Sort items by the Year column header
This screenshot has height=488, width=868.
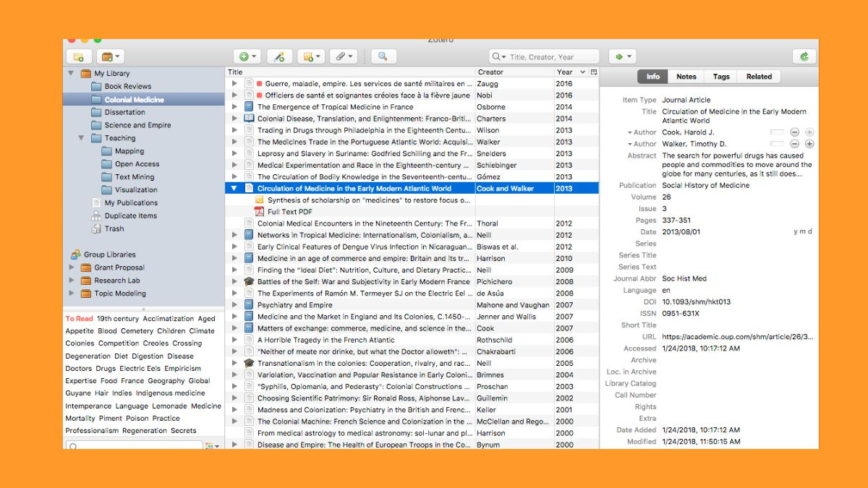[x=571, y=72]
